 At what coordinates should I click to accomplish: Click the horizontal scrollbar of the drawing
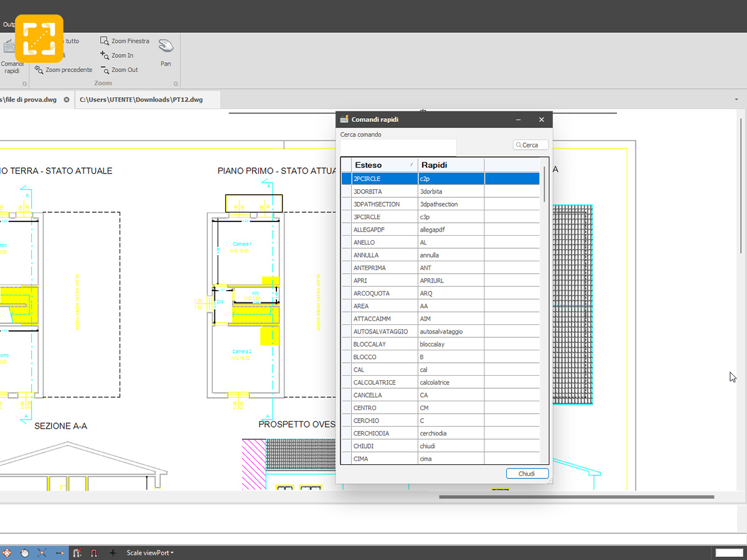click(x=576, y=497)
